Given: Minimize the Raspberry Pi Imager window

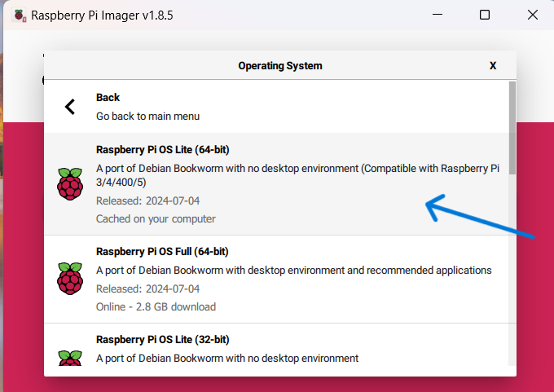Looking at the screenshot, I should click(x=437, y=15).
